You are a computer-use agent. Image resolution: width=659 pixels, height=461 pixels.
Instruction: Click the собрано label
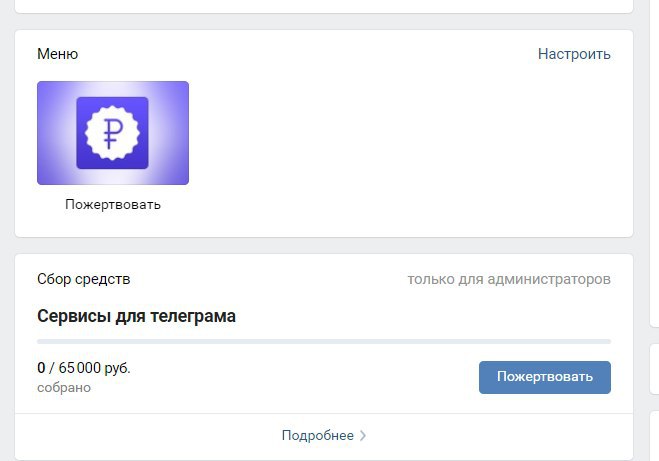click(64, 387)
